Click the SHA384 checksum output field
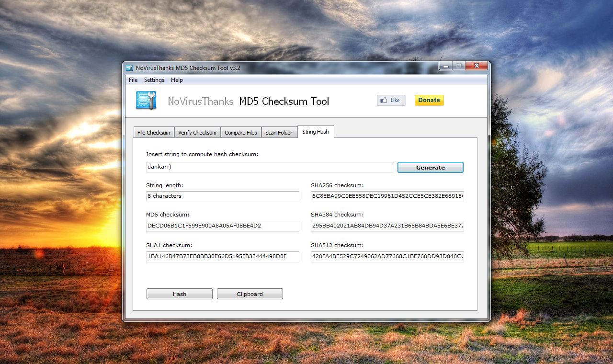The height and width of the screenshot is (364, 613). pos(387,226)
